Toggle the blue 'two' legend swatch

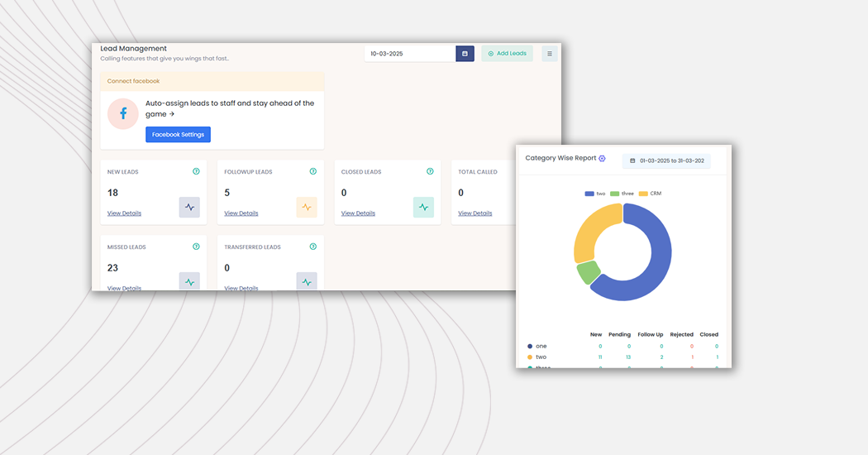(x=589, y=194)
